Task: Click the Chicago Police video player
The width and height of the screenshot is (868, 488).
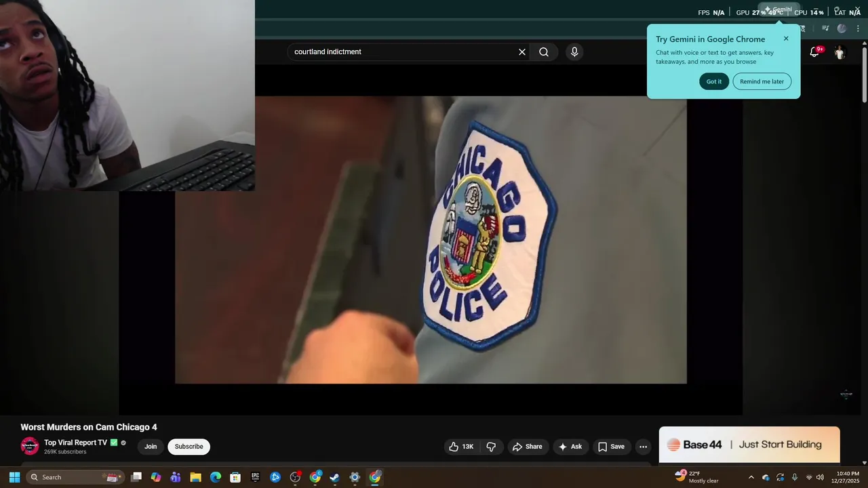Action: [x=431, y=239]
